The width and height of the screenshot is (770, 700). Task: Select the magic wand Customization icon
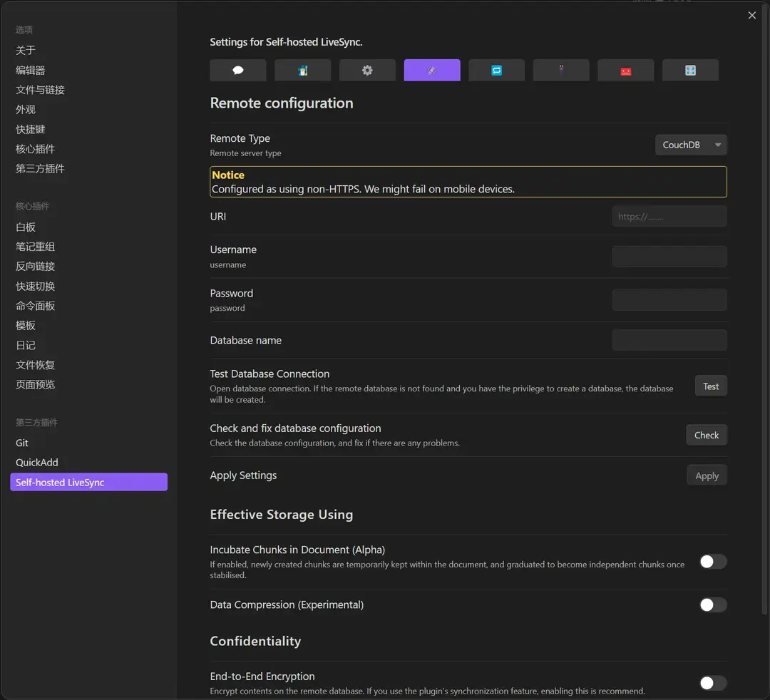click(561, 70)
